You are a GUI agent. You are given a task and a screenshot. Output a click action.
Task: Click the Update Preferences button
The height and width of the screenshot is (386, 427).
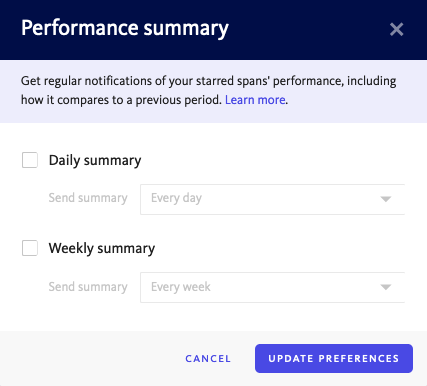coord(334,358)
